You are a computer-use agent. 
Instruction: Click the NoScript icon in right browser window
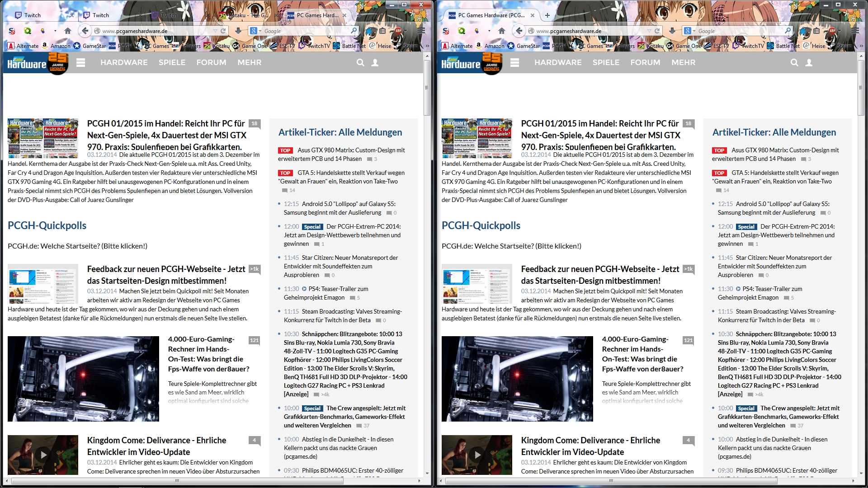coord(446,31)
